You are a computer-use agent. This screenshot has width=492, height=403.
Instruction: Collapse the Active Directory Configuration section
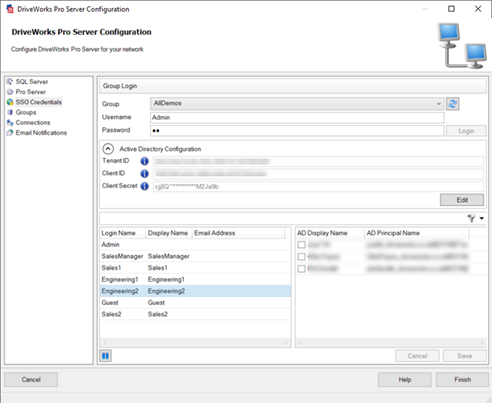click(108, 149)
